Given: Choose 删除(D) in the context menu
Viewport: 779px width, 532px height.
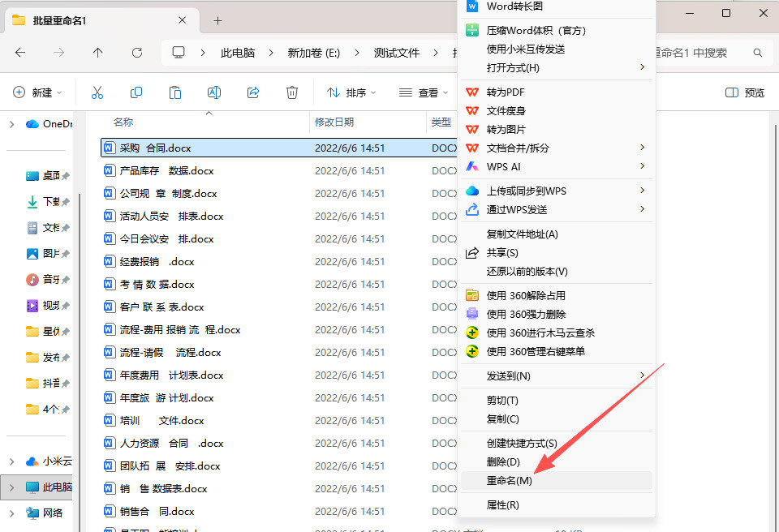Looking at the screenshot, I should [x=557, y=462].
